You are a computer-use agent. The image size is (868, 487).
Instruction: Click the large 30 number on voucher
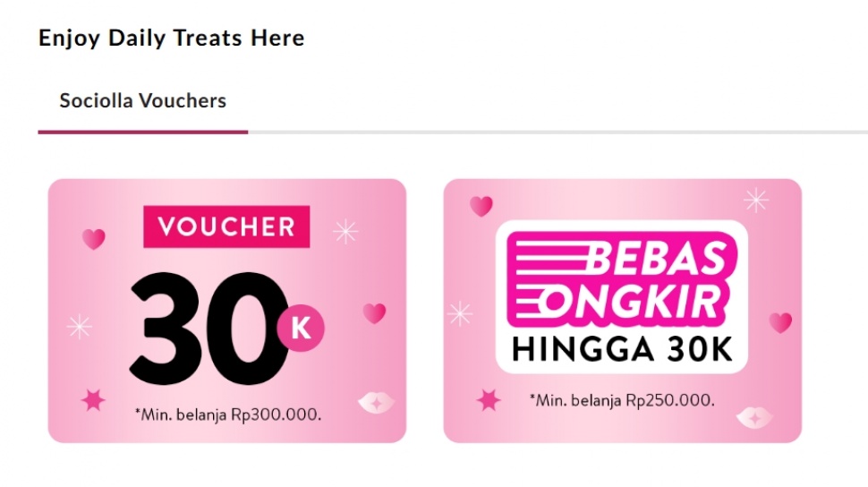pyautogui.click(x=208, y=328)
